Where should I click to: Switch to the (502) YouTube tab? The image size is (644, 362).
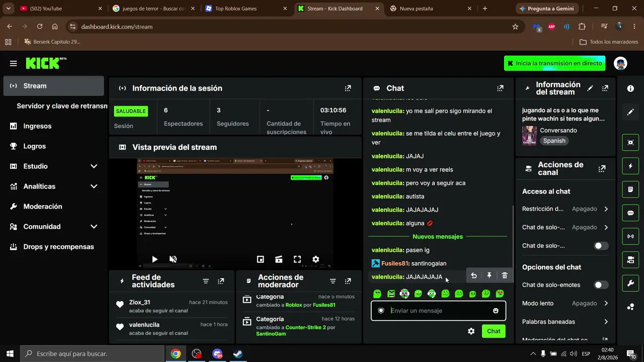61,9
